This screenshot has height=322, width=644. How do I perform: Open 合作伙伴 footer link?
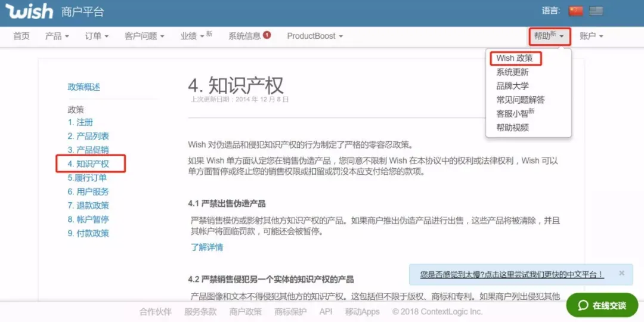coord(155,312)
